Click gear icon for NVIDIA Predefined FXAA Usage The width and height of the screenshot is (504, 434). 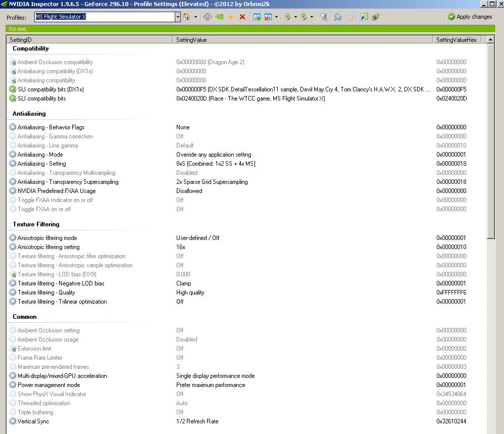pos(13,190)
